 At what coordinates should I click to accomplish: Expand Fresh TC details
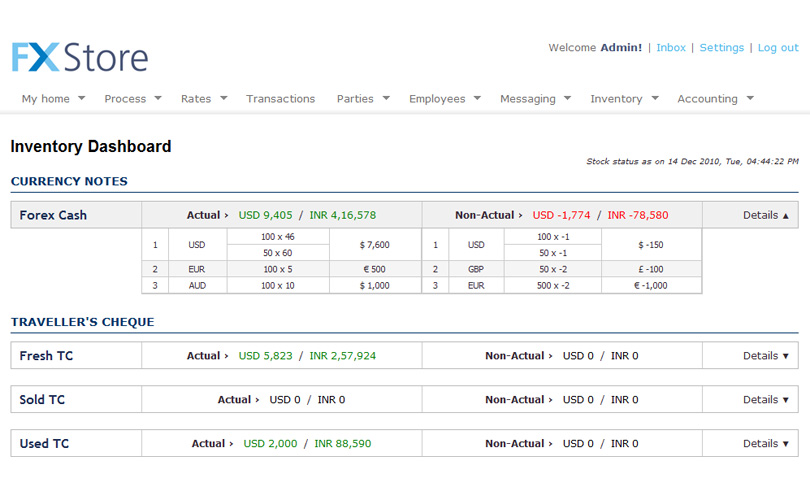coord(765,356)
